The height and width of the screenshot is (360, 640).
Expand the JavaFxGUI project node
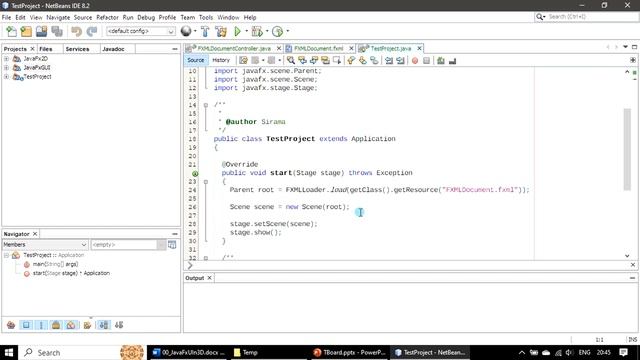6,68
